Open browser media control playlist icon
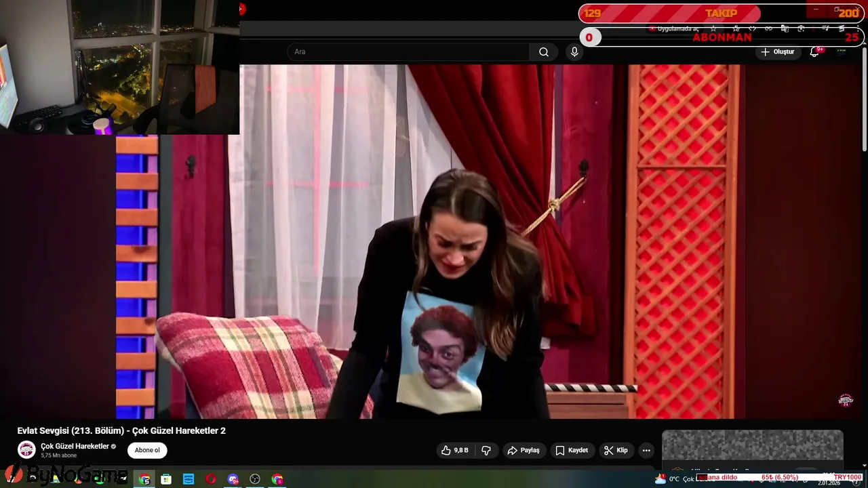 tap(825, 28)
